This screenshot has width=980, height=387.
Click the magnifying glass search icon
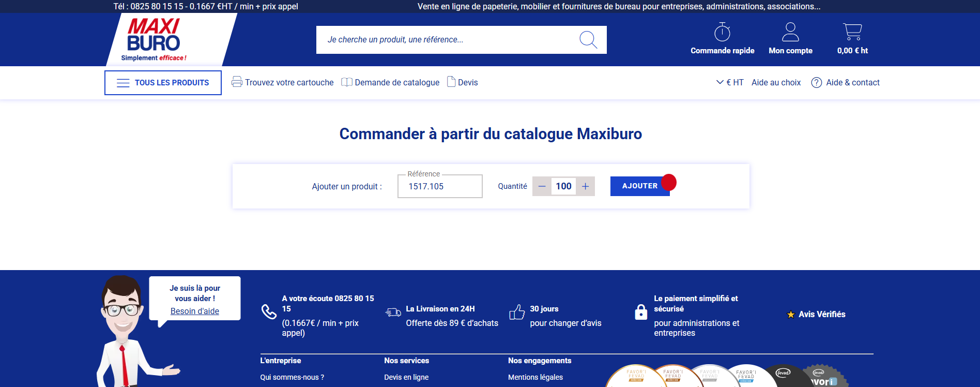588,40
